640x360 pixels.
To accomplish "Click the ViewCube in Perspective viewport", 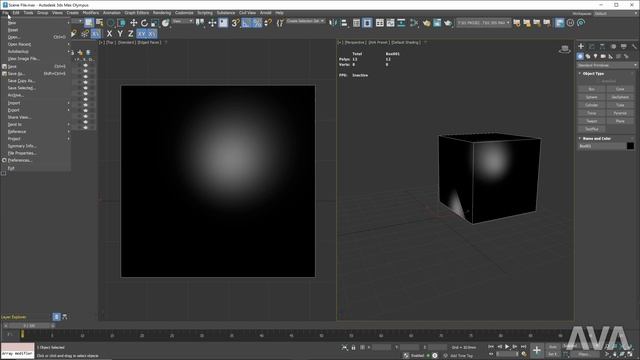I will tap(564, 49).
